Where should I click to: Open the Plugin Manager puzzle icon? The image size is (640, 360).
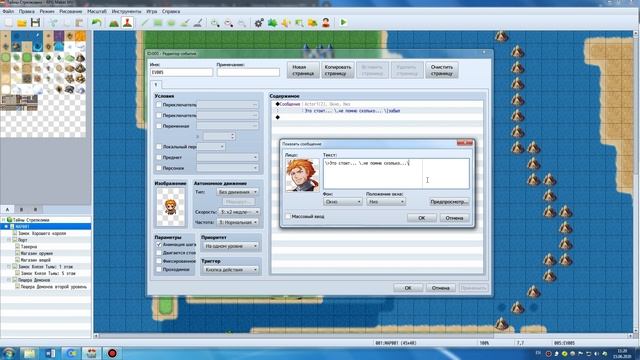[x=272, y=23]
